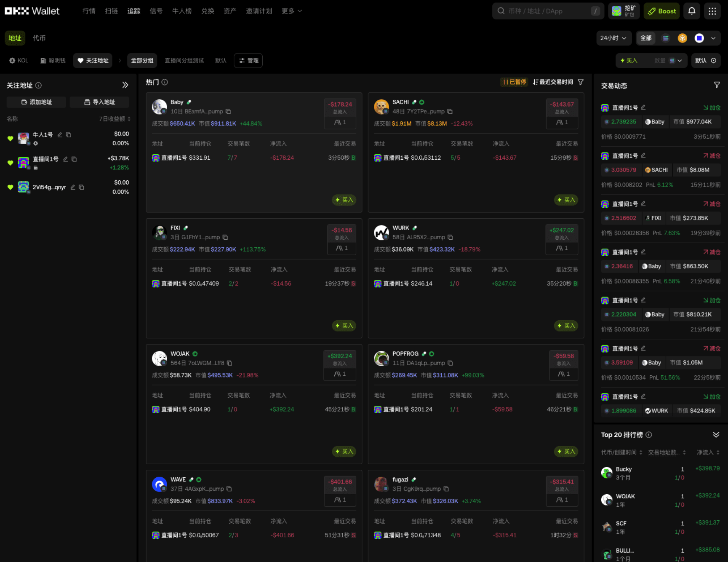Click the 添加地址 button
728x562 pixels.
coord(36,102)
